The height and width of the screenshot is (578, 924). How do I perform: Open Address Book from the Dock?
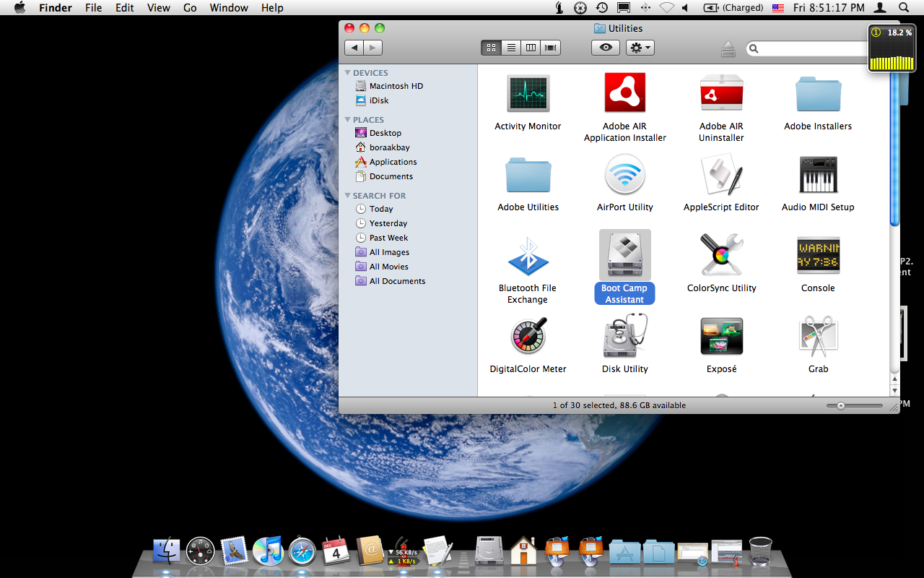(x=370, y=551)
